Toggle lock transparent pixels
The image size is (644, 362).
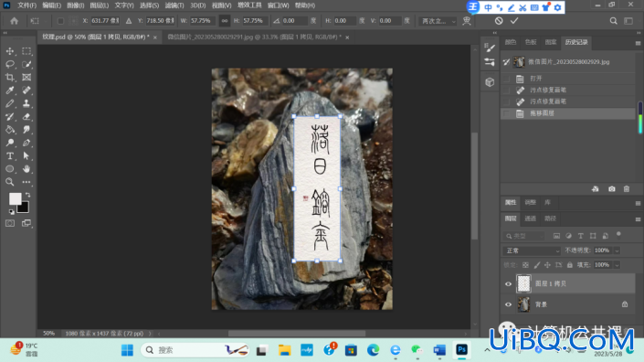coord(525,265)
